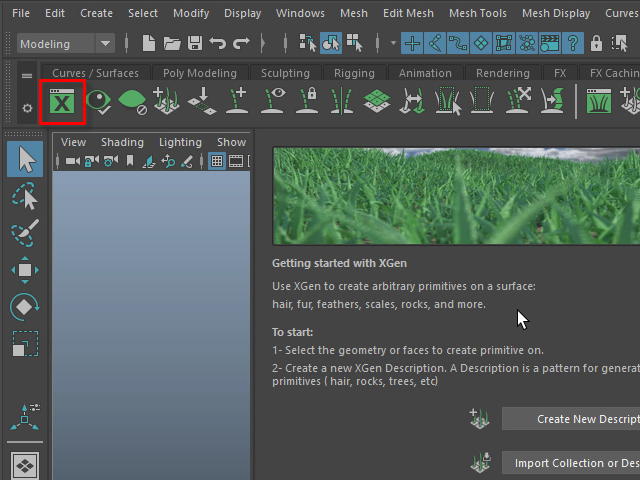The width and height of the screenshot is (640, 480).
Task: Click the Import Collection or Description button
Action: click(x=571, y=463)
